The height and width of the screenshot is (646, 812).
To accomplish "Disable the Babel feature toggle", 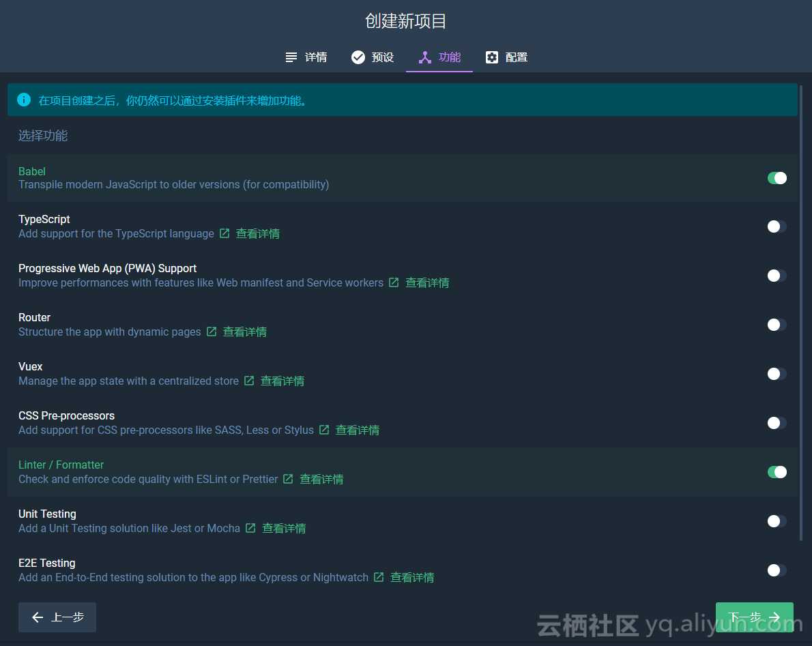I will point(777,177).
